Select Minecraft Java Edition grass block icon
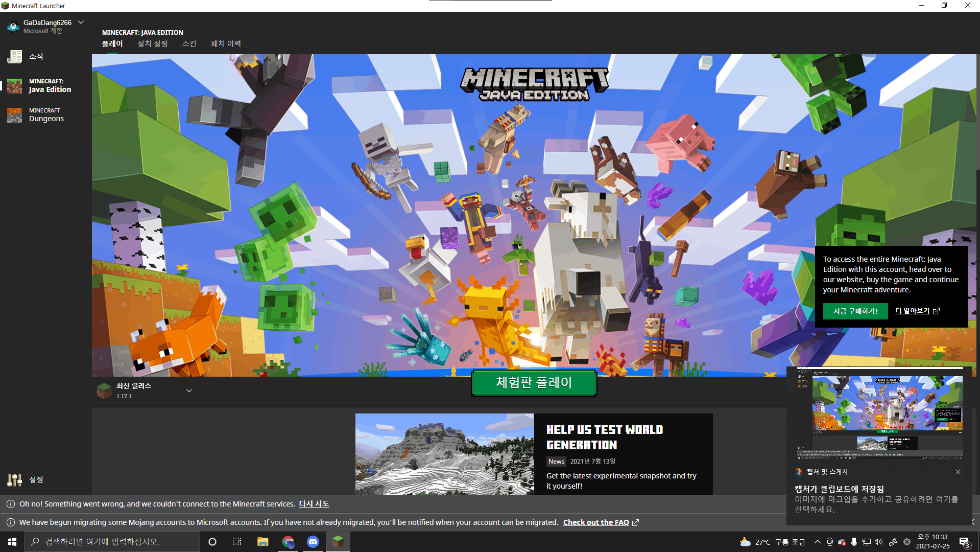The width and height of the screenshot is (980, 552). coord(15,86)
